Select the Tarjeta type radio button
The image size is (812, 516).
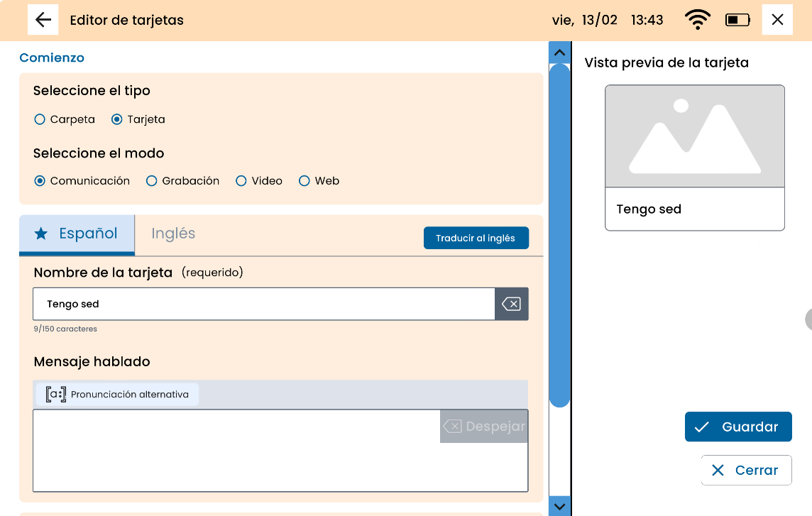pos(117,119)
